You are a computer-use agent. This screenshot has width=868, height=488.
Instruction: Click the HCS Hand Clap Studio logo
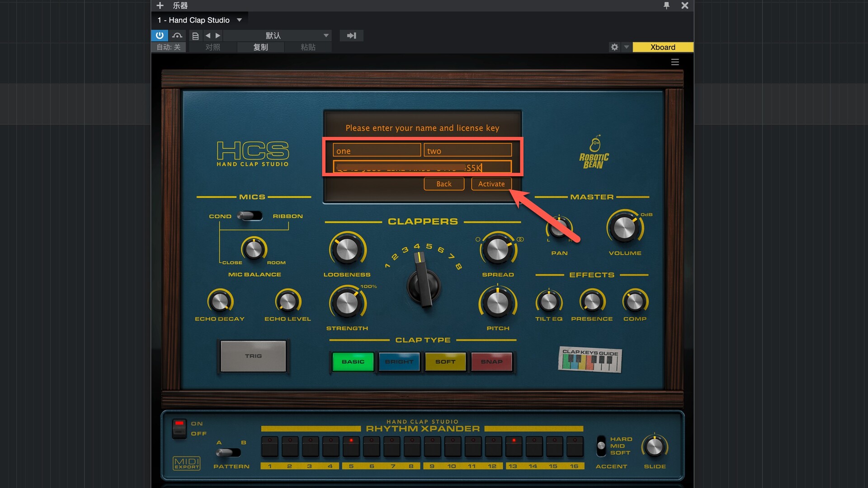253,154
